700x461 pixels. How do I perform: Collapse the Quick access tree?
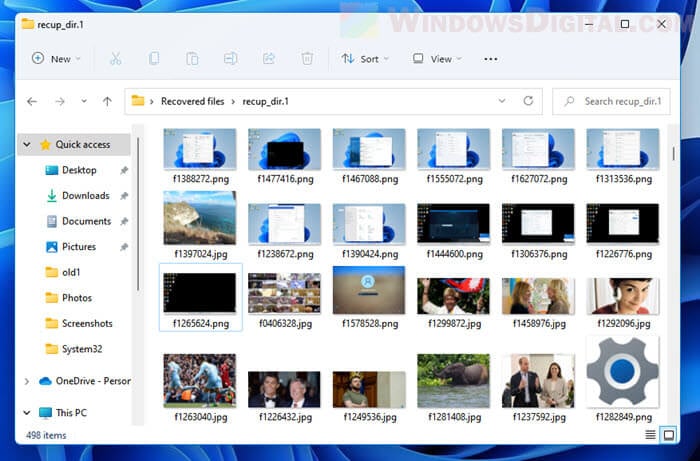pyautogui.click(x=27, y=145)
